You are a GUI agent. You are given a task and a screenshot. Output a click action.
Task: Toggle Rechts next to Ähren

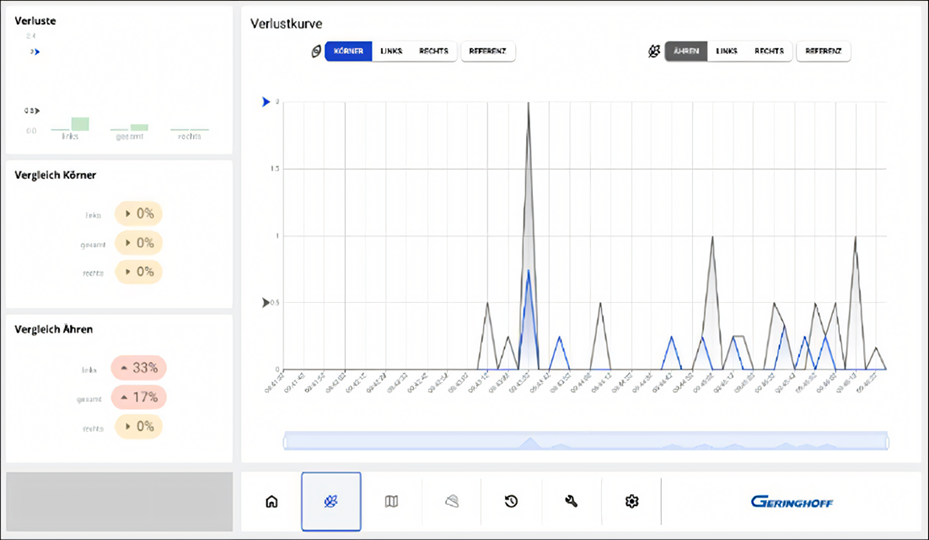tap(769, 51)
